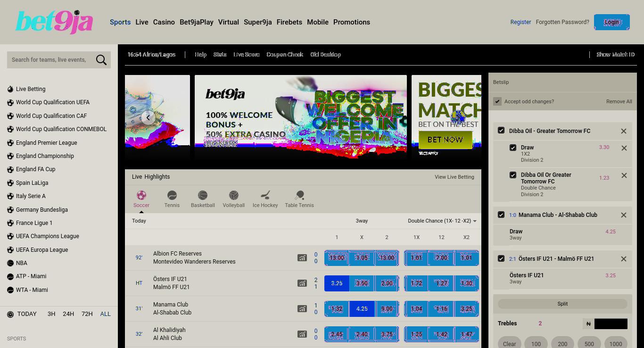The image size is (644, 348).
Task: Set stake with 500 quick button
Action: tap(589, 344)
